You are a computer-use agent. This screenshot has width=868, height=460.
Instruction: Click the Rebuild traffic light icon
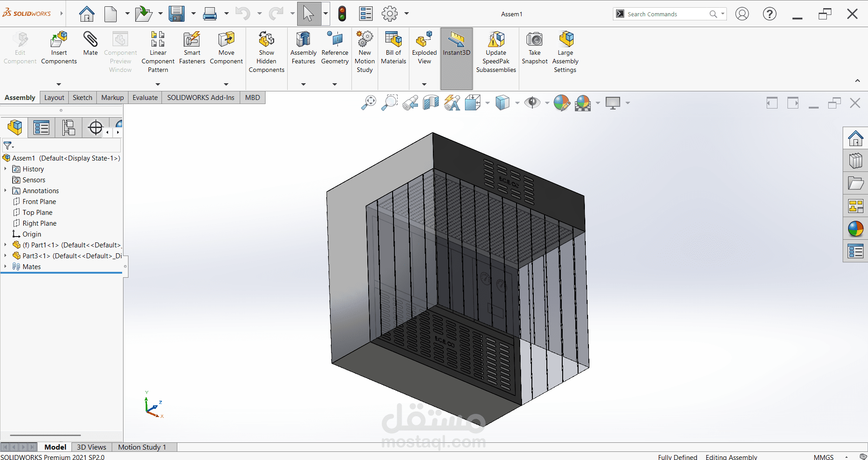342,14
